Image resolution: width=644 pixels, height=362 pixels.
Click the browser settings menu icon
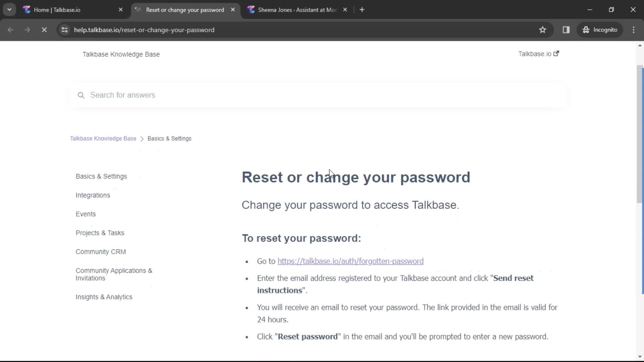pos(634,29)
